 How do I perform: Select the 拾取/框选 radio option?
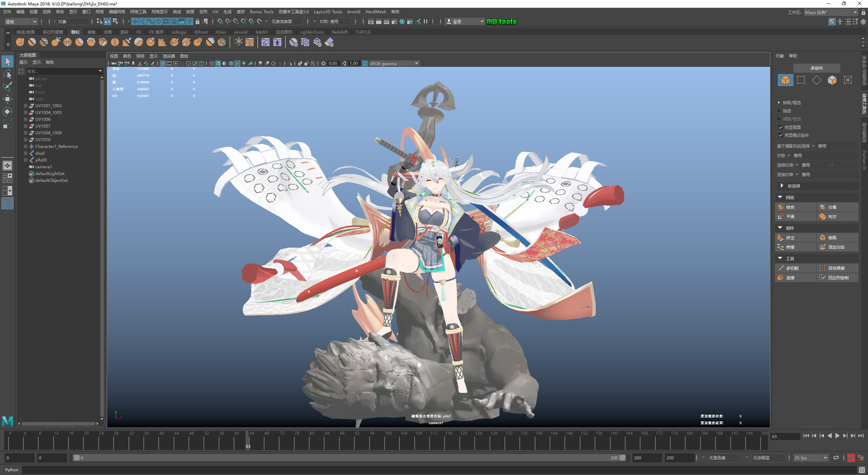(x=779, y=103)
